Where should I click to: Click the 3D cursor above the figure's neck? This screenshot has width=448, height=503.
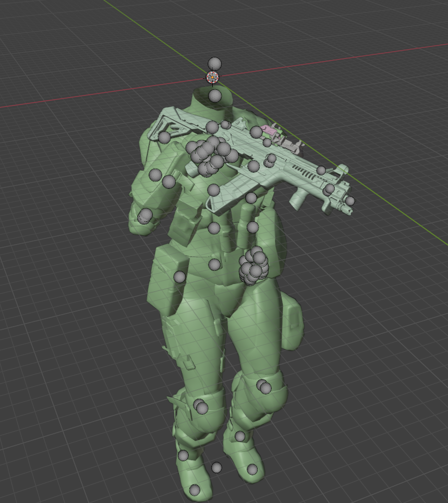213,77
